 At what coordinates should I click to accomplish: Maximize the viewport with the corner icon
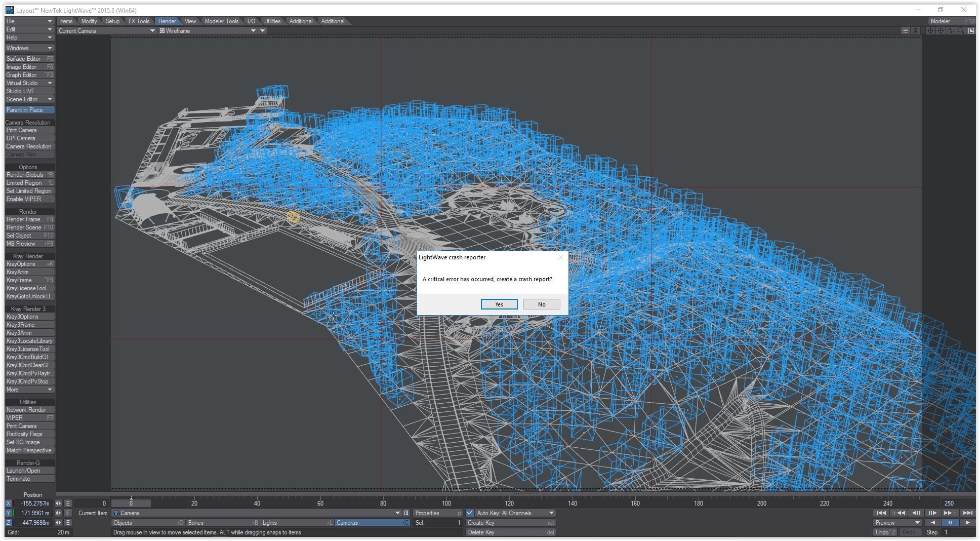(971, 31)
